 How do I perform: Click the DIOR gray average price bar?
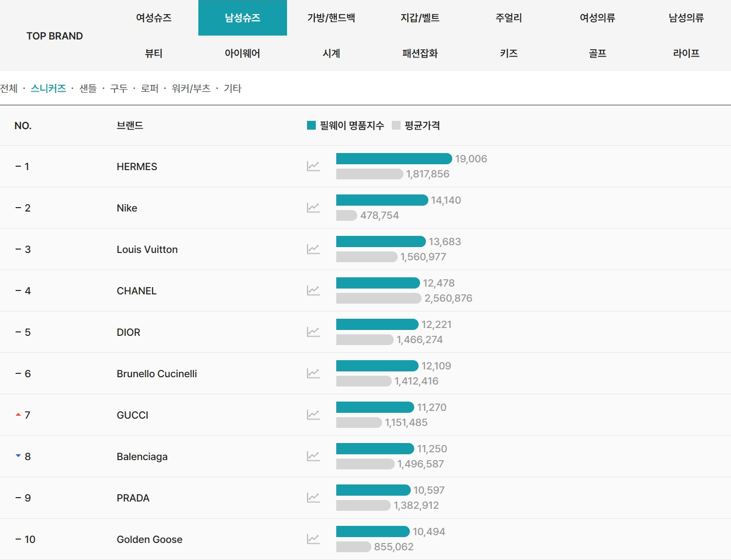(x=365, y=339)
